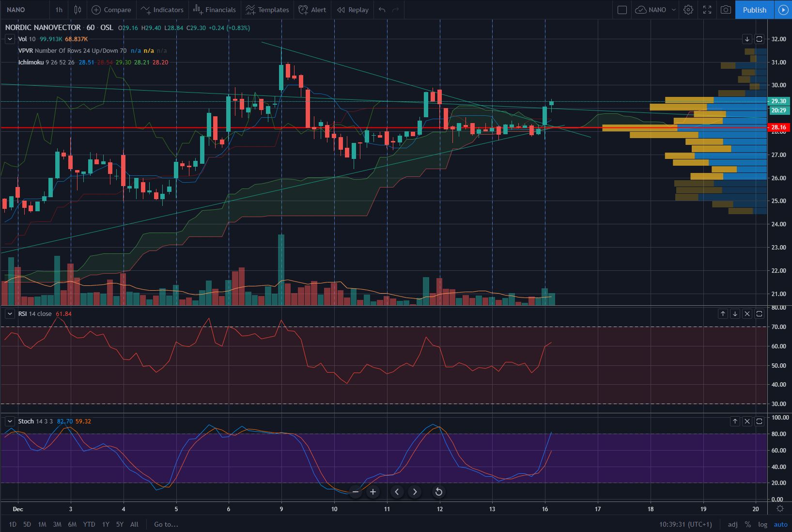The width and height of the screenshot is (792, 532).
Task: Collapse the main chart indicator legend
Action: click(10, 39)
